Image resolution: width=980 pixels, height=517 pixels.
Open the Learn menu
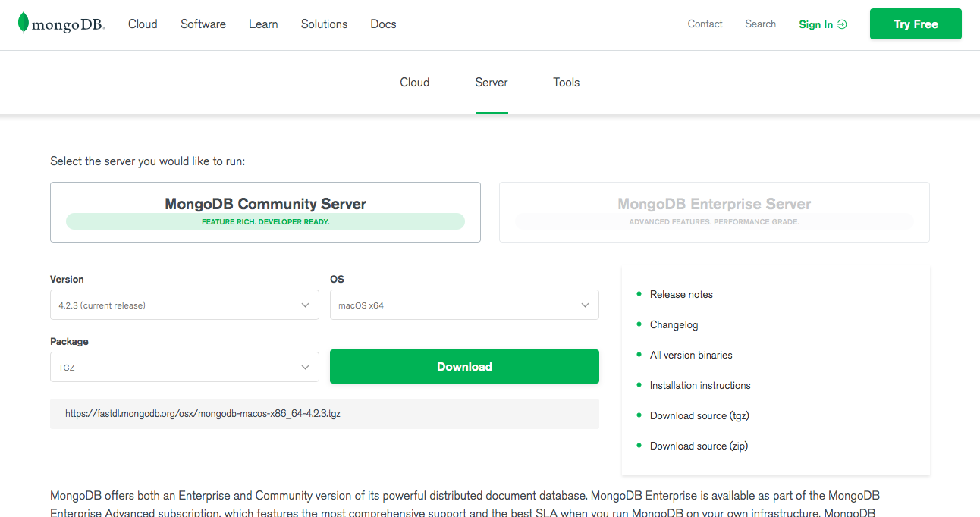tap(263, 24)
